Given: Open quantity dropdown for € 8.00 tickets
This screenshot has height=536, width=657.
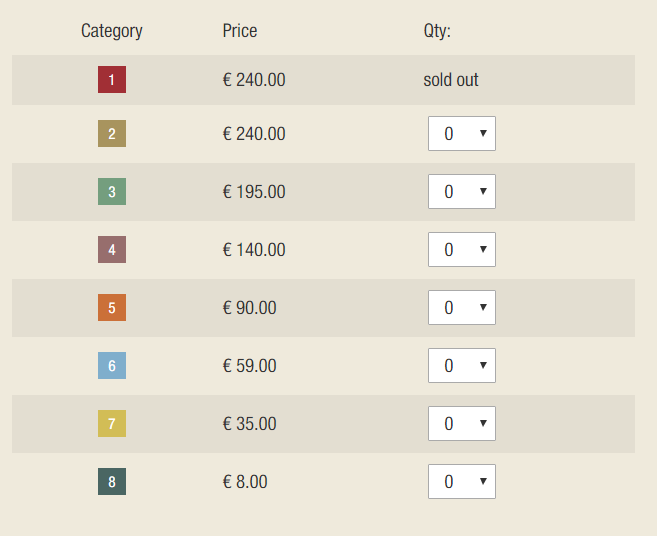Looking at the screenshot, I should pyautogui.click(x=462, y=481).
